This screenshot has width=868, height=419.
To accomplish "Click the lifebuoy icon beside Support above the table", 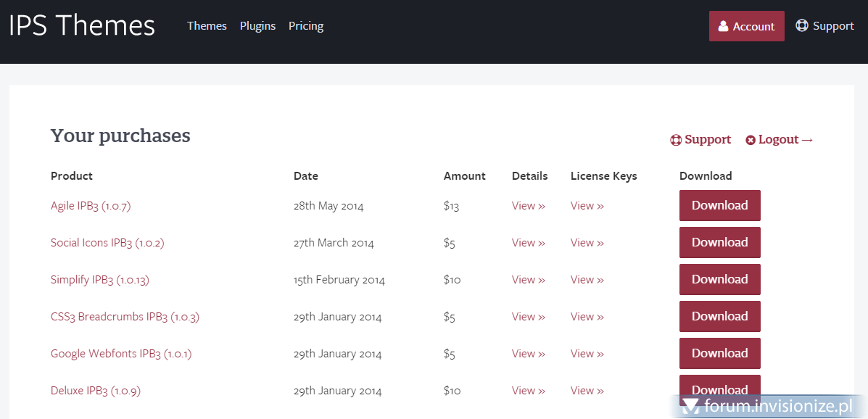I will click(676, 140).
